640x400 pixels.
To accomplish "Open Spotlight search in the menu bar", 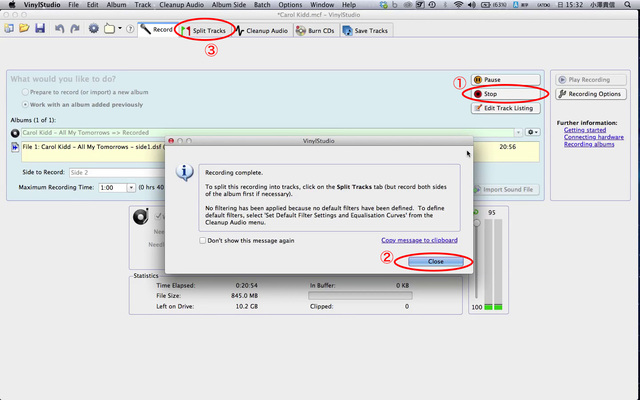I will pyautogui.click(x=628, y=5).
